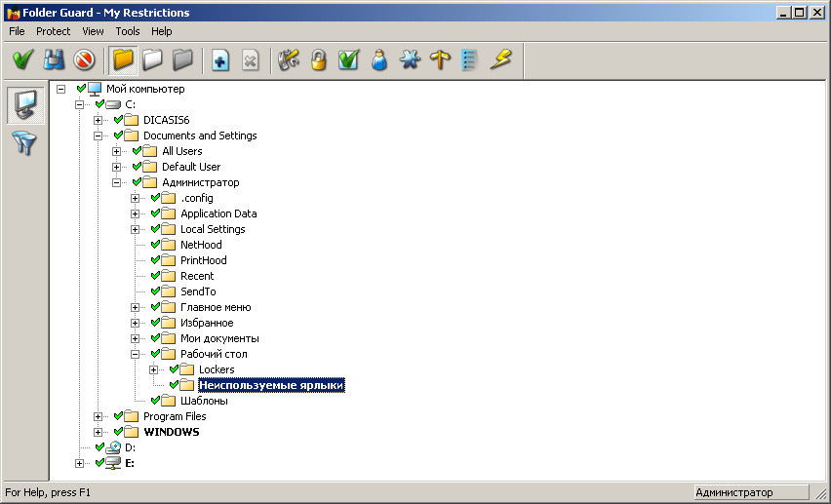
Task: Expand the All Users folder
Action: 117,151
